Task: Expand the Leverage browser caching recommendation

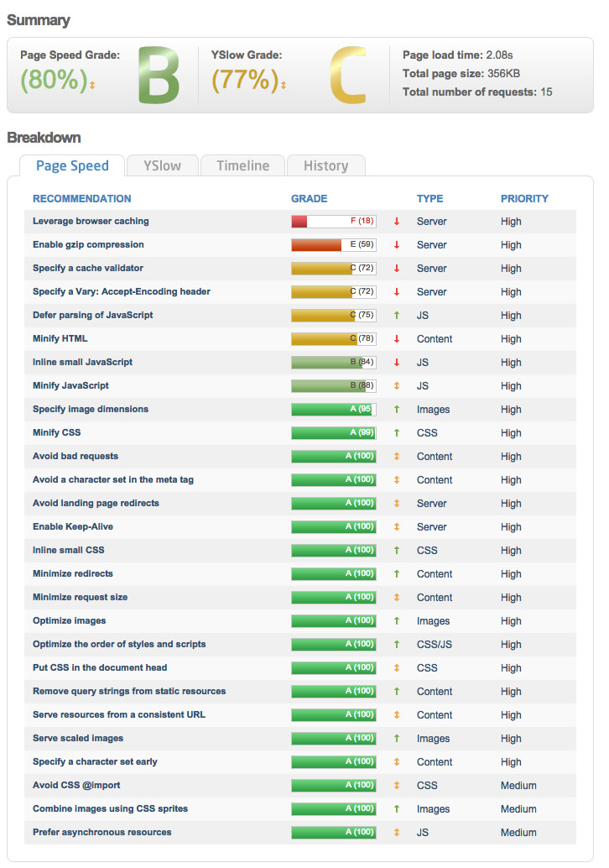Action: point(91,222)
